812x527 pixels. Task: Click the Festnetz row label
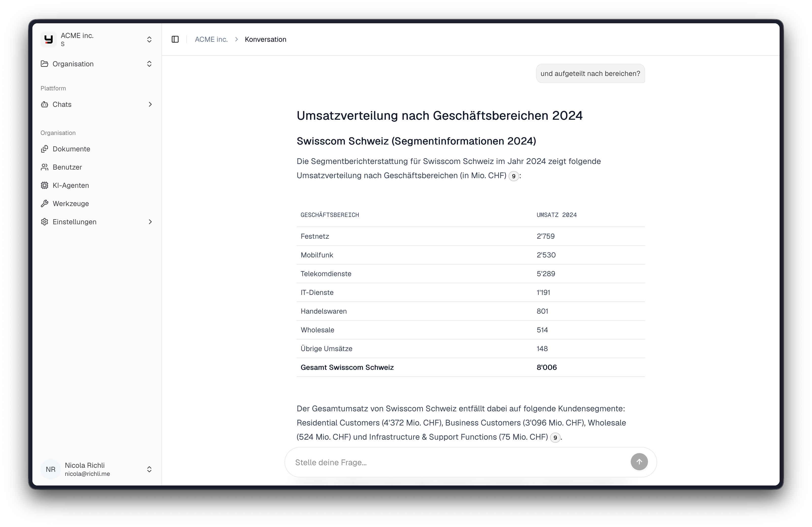(x=315, y=236)
